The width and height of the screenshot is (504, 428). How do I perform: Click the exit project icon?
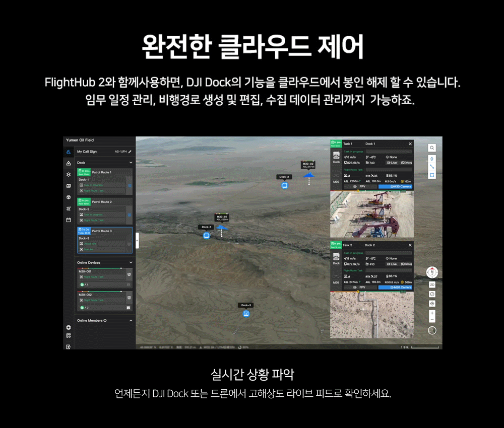[69, 347]
